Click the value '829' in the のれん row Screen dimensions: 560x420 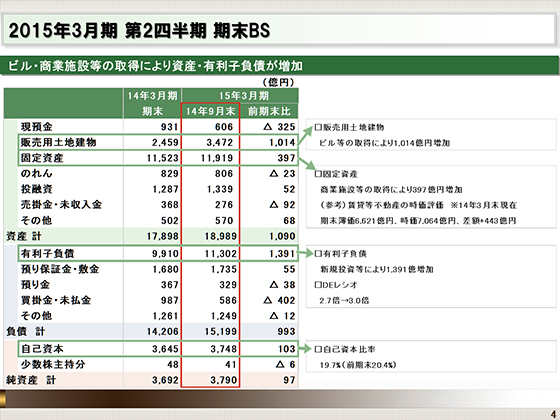[x=169, y=174]
